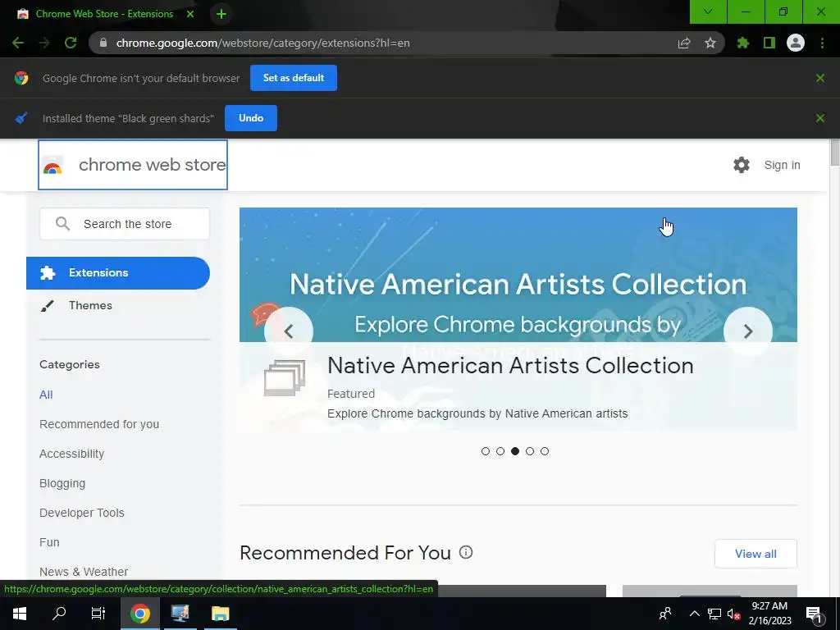The image size is (840, 630).
Task: Open the profile avatar menu
Action: pos(796,43)
